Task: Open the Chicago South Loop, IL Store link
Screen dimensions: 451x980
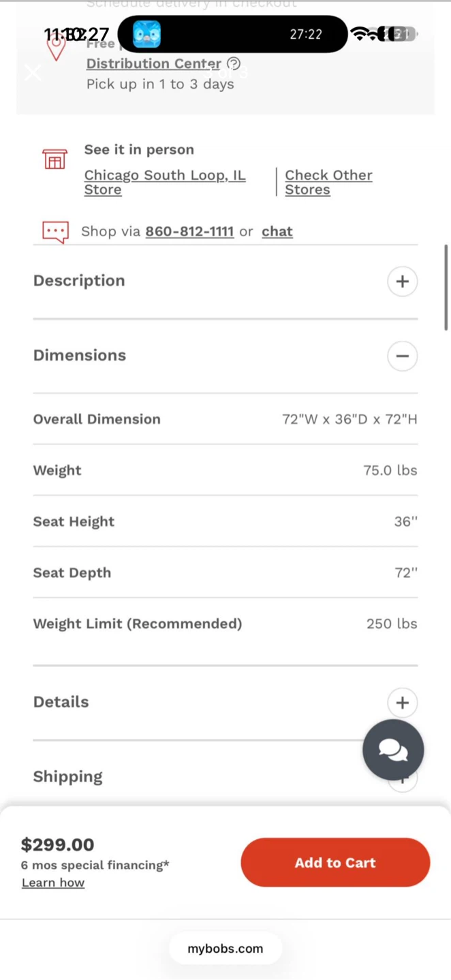Action: coord(165,182)
